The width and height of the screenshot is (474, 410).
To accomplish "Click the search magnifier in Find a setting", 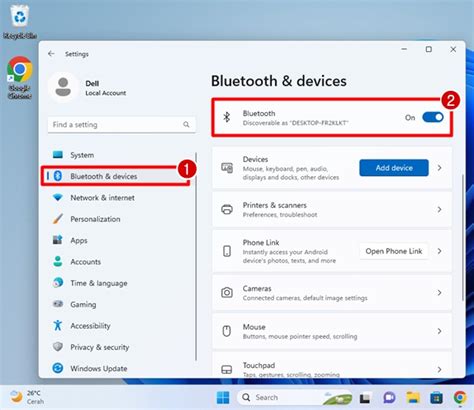I will 186,125.
